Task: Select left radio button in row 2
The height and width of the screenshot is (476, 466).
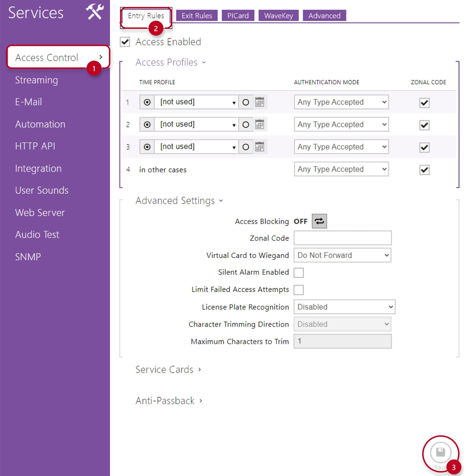Action: (147, 124)
